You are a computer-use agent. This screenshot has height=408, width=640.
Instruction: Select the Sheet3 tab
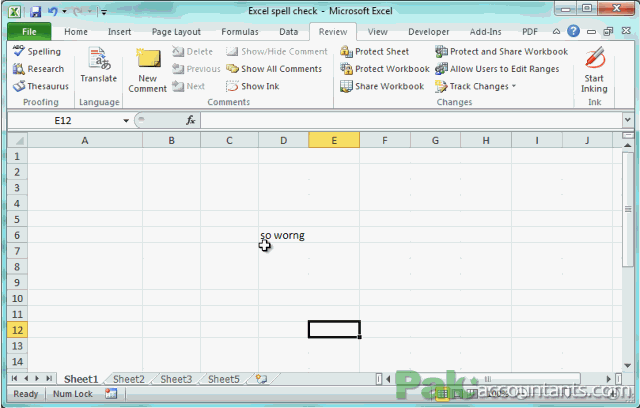click(176, 379)
